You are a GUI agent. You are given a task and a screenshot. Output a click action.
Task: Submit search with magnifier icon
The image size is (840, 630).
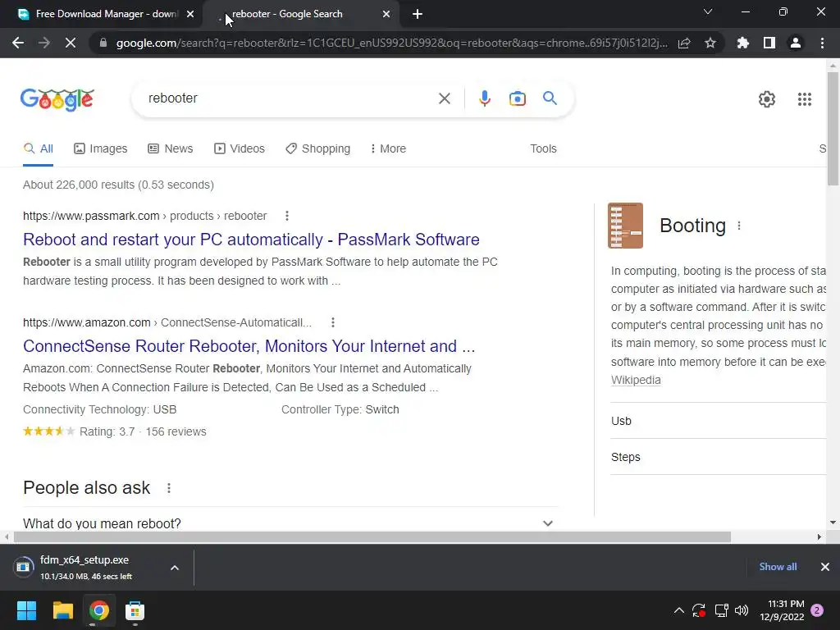(x=550, y=98)
